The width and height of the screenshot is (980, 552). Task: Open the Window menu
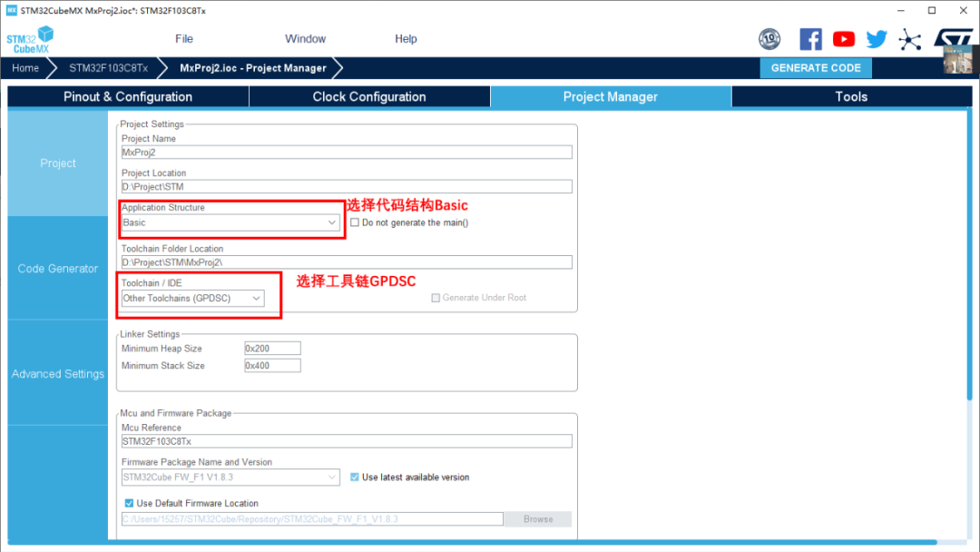tap(305, 39)
